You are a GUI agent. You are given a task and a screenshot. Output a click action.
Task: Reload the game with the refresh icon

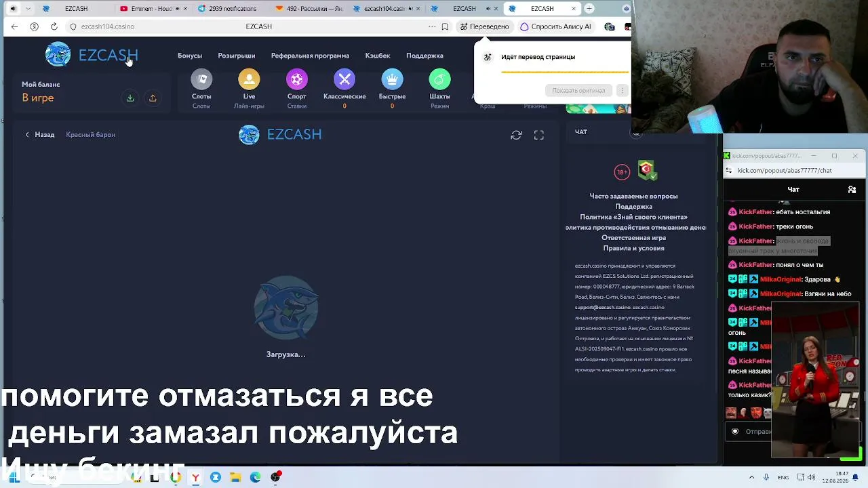[516, 135]
